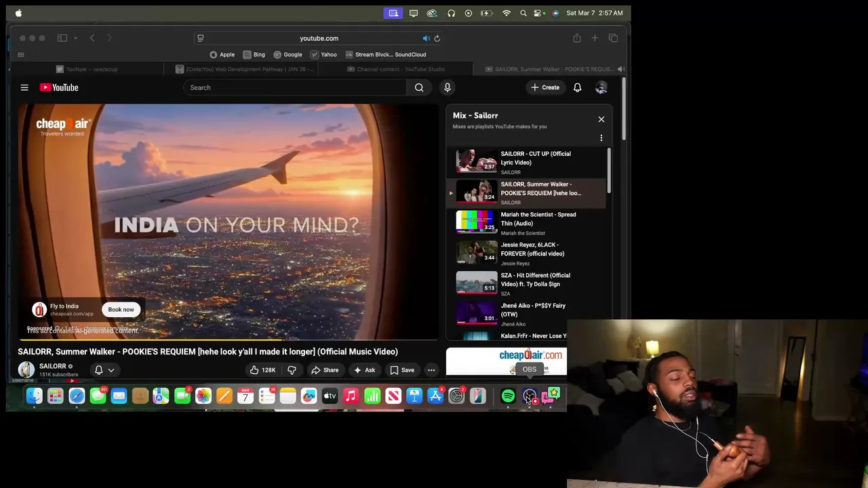868x488 pixels.
Task: Open the Bing favorites bookmark
Action: [254, 55]
